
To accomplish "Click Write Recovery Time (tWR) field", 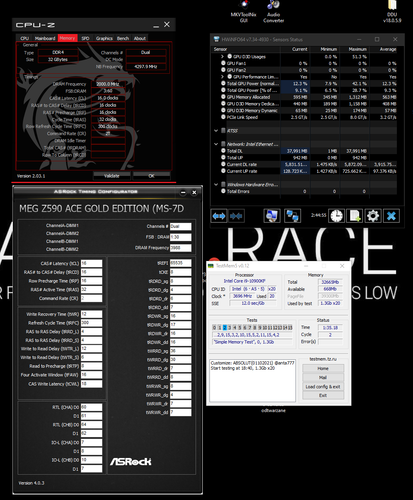I will pyautogui.click(x=91, y=314).
